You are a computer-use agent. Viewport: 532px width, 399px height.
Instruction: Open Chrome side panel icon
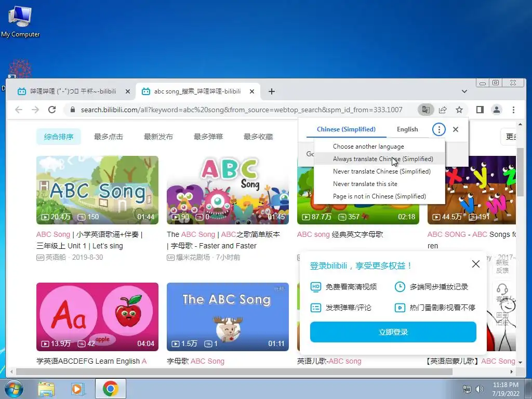[x=480, y=110]
